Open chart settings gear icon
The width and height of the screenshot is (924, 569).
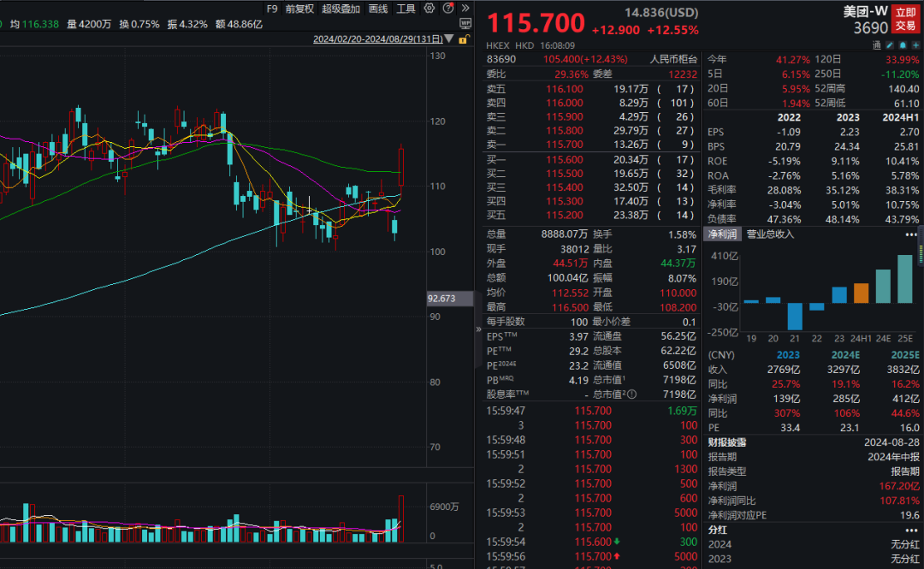click(x=429, y=9)
